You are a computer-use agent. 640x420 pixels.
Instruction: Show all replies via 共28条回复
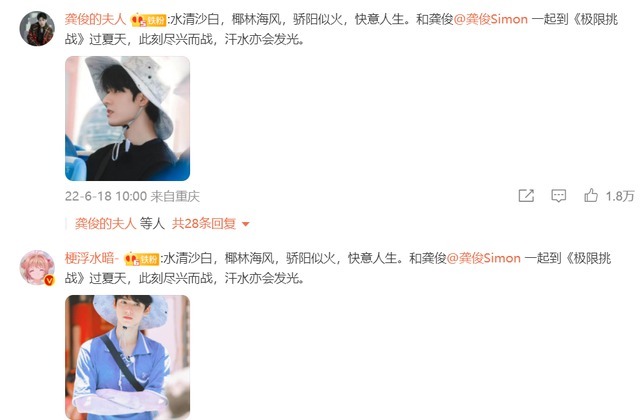(204, 224)
